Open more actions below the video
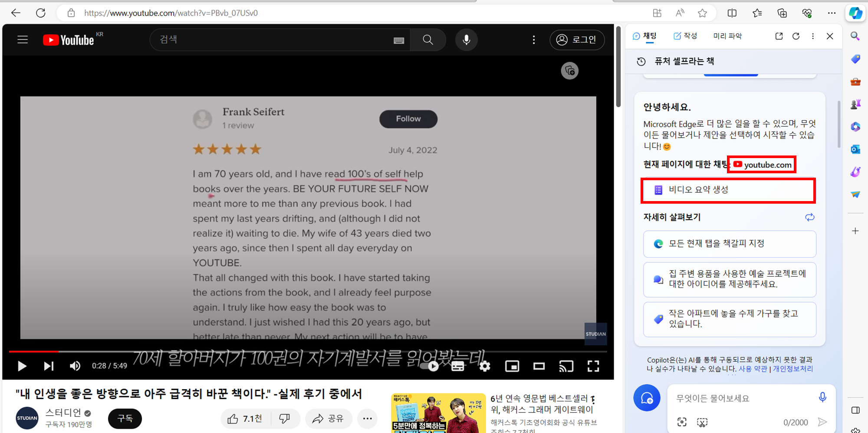Viewport: 868px width, 433px height. 368,419
